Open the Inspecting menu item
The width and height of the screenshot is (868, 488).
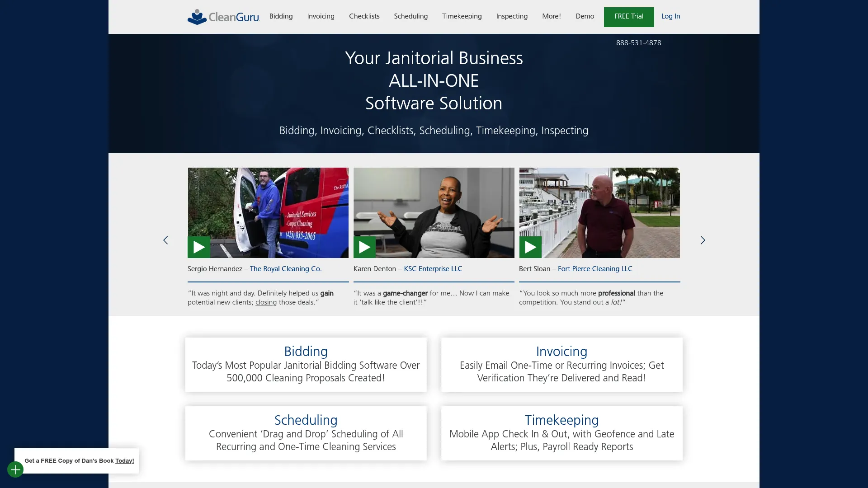click(512, 16)
